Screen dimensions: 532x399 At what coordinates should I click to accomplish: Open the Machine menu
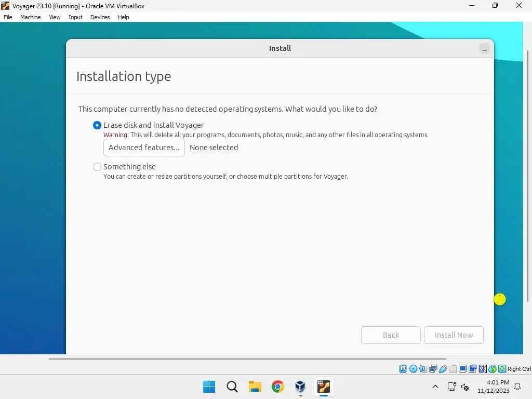coord(30,17)
